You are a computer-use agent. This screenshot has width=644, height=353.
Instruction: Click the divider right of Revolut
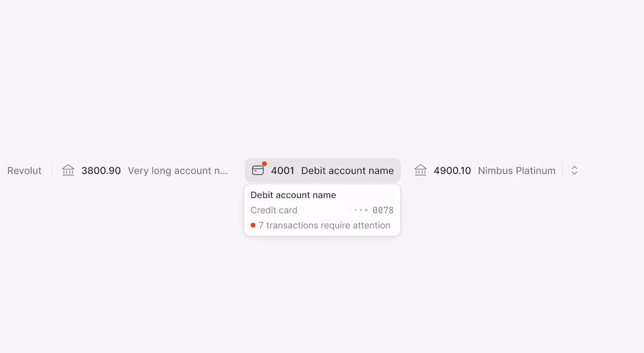[52, 170]
